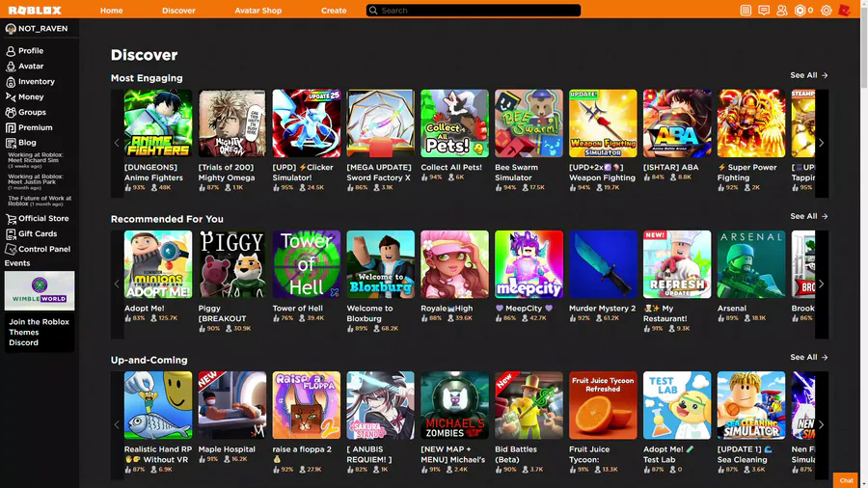See All Most Engaging games
Image resolution: width=868 pixels, height=488 pixels.
[x=809, y=75]
